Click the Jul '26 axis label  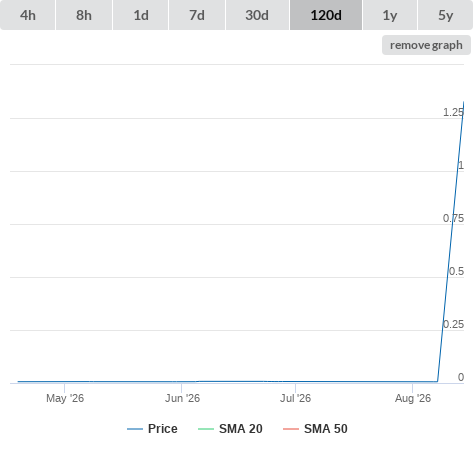tap(295, 398)
